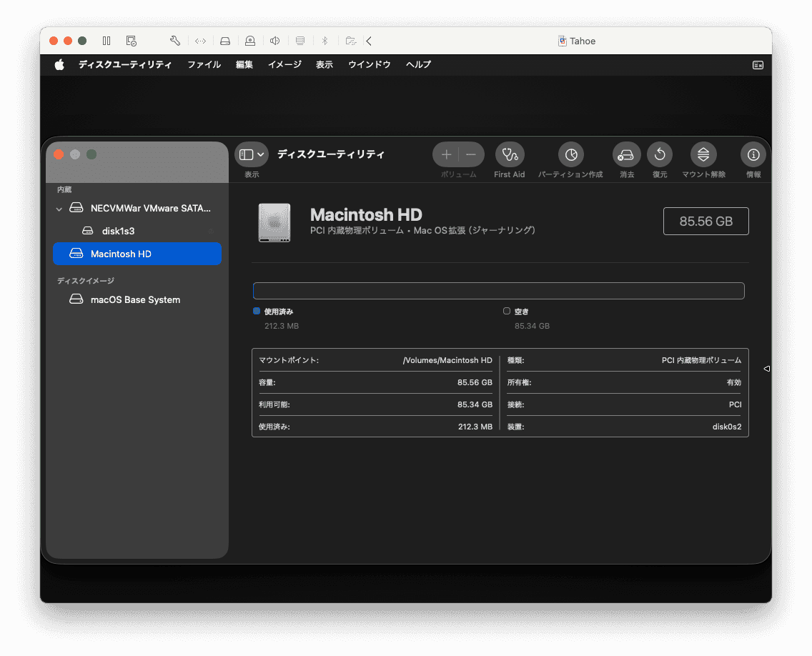Click the パーティション作成 partition icon
The image size is (812, 656).
570,154
